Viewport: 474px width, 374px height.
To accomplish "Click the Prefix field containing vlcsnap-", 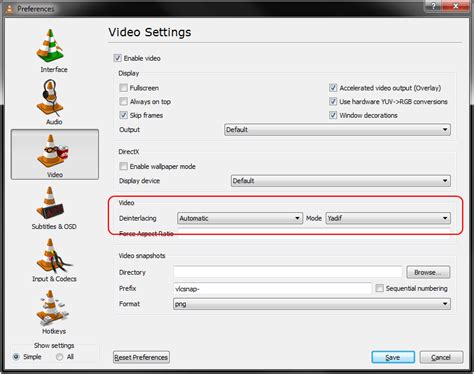I will point(272,288).
